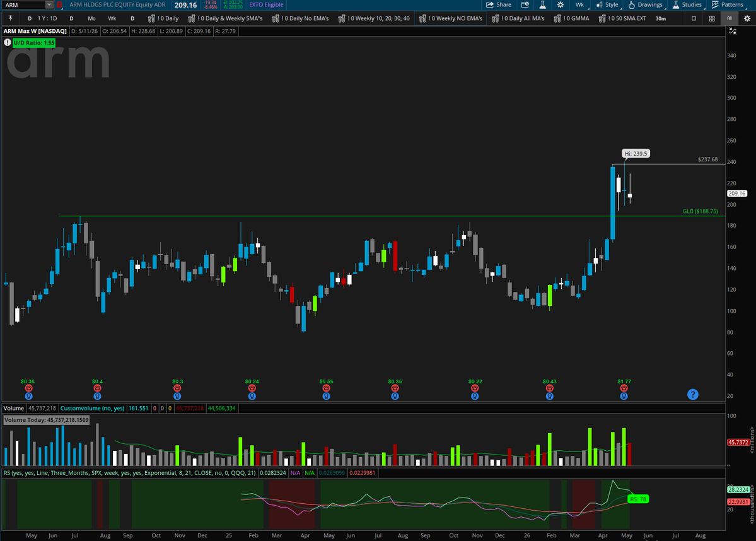Click the collapse arrows icon above price axis
This screenshot has height=541, width=756.
pos(733,32)
